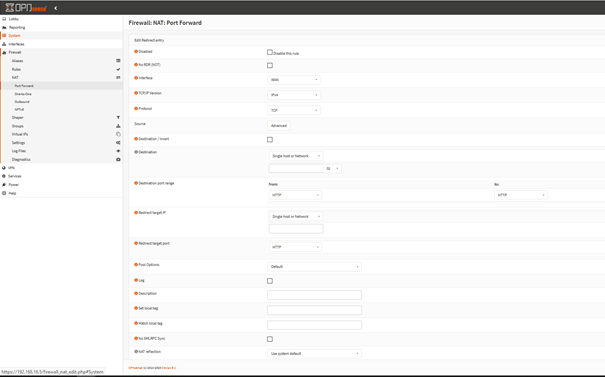Viewport: 605px width, 377px height.
Task: Open Destination type dropdown
Action: 296,156
